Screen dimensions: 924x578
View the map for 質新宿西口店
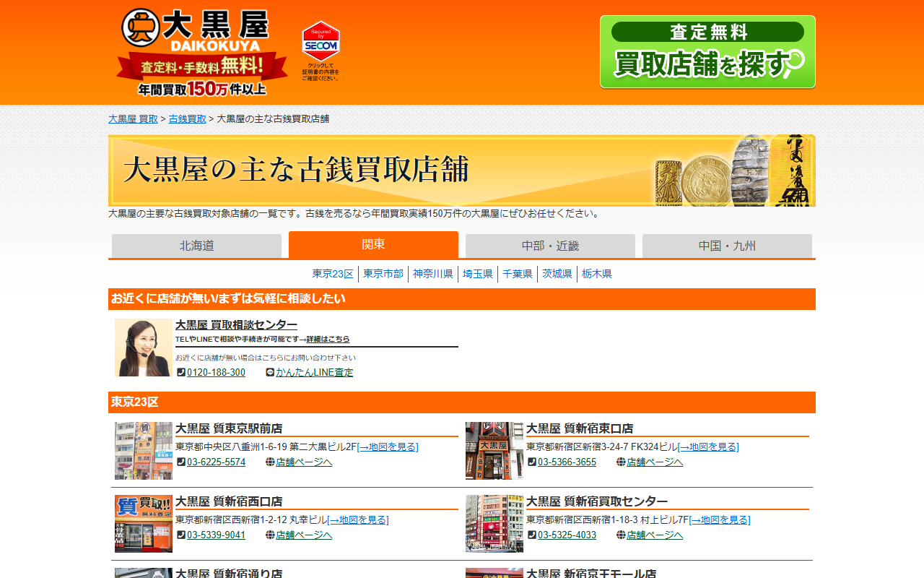pos(358,520)
